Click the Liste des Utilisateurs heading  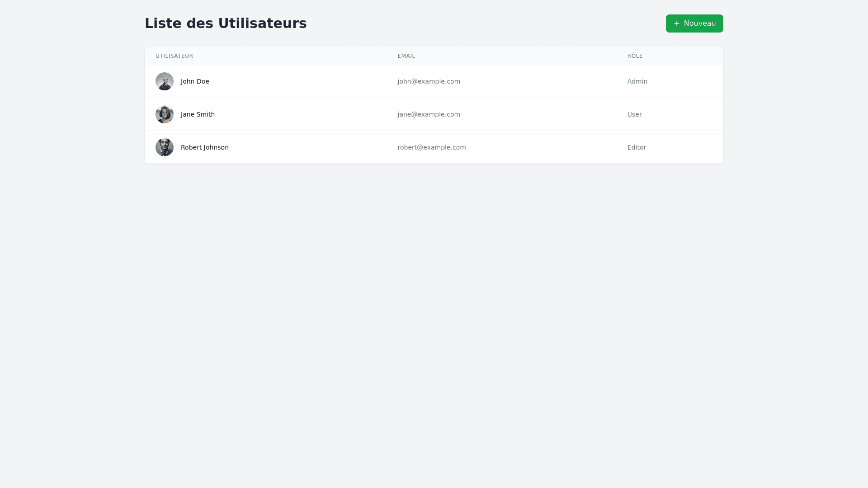click(x=226, y=23)
